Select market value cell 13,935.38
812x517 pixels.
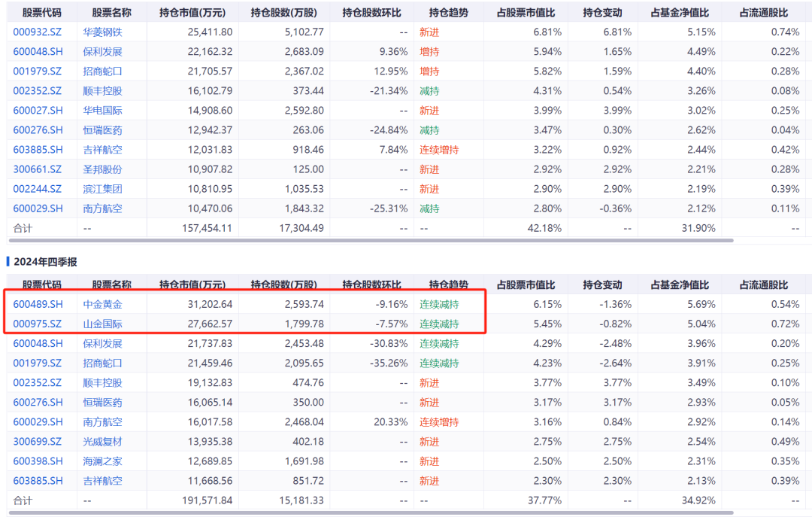(210, 442)
